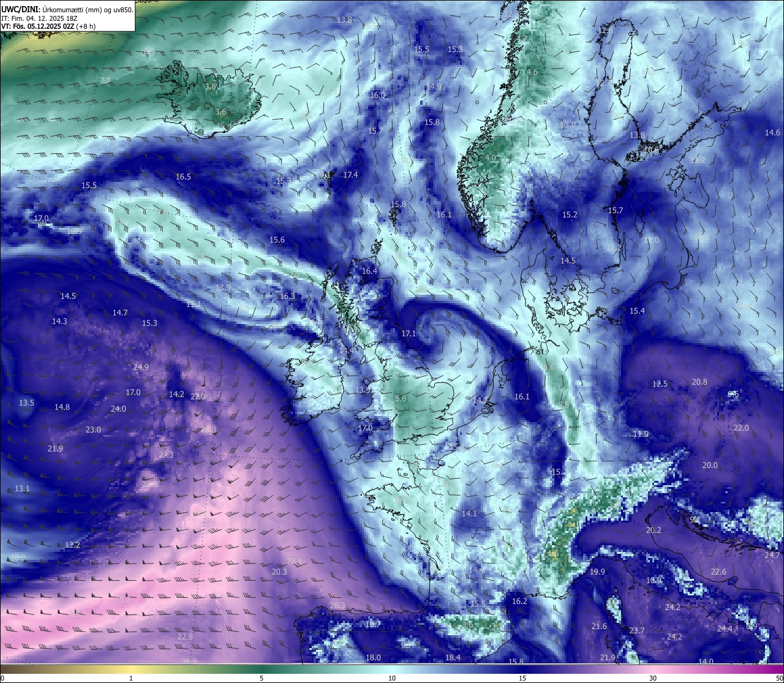Click the value 13.5 on the map

(26, 403)
